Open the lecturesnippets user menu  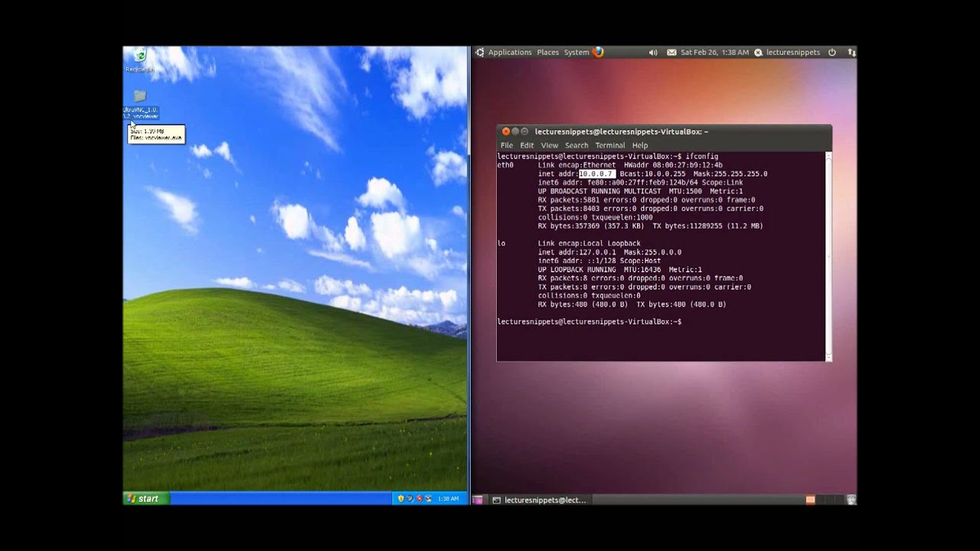787,52
